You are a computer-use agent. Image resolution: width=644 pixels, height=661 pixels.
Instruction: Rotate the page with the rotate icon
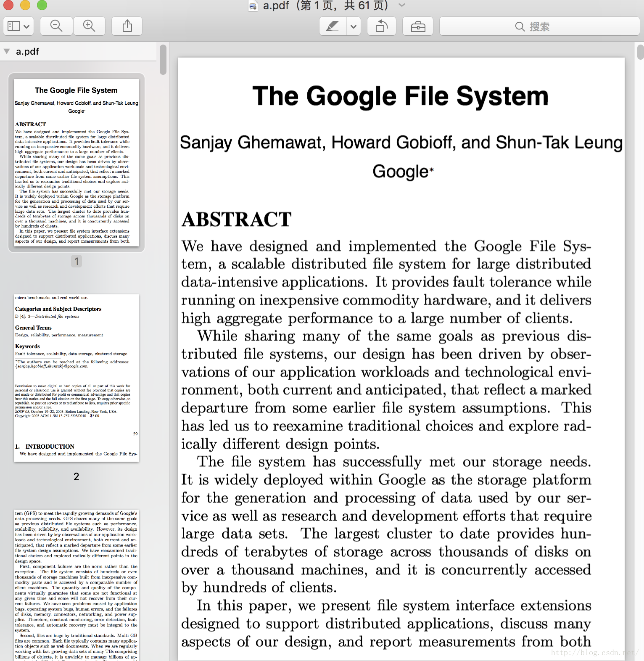(x=382, y=26)
